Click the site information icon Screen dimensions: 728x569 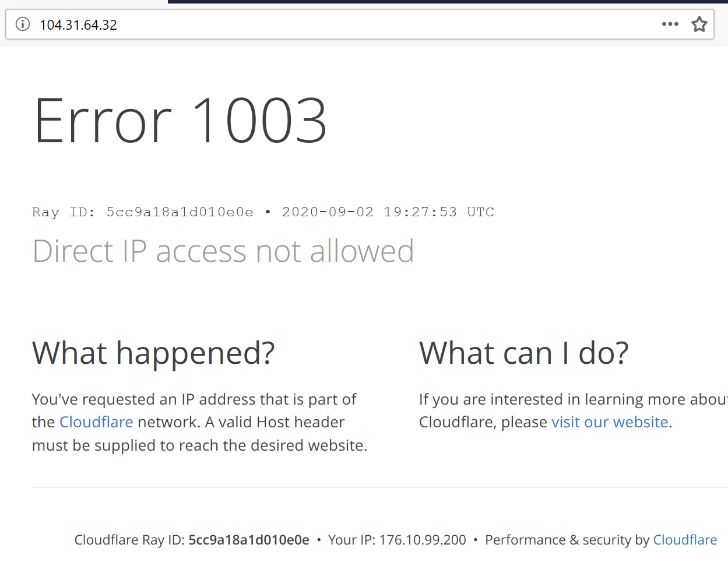22,24
